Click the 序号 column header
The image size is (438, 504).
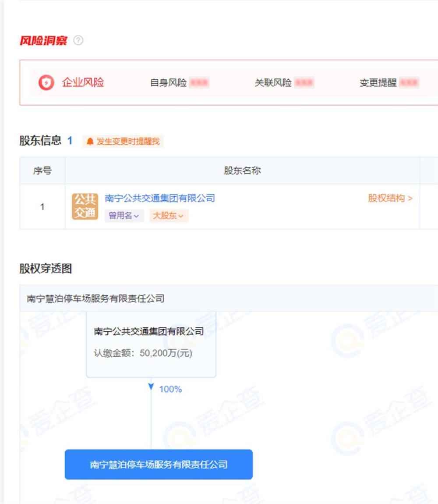click(x=42, y=170)
